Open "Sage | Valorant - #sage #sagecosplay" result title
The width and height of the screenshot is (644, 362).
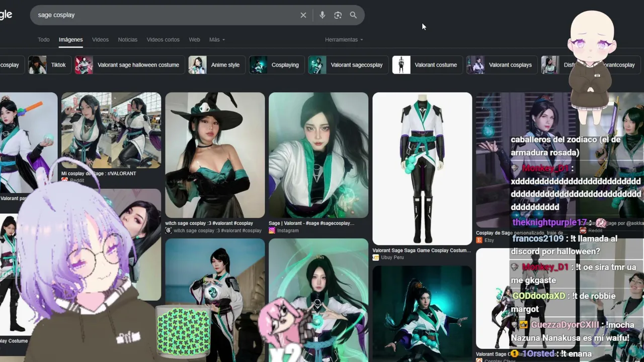311,223
